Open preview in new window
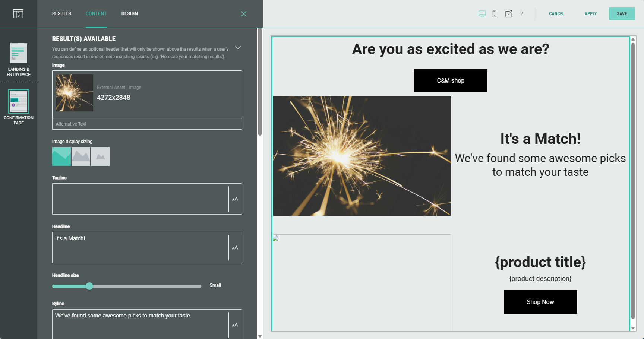The height and width of the screenshot is (339, 644). (x=508, y=14)
